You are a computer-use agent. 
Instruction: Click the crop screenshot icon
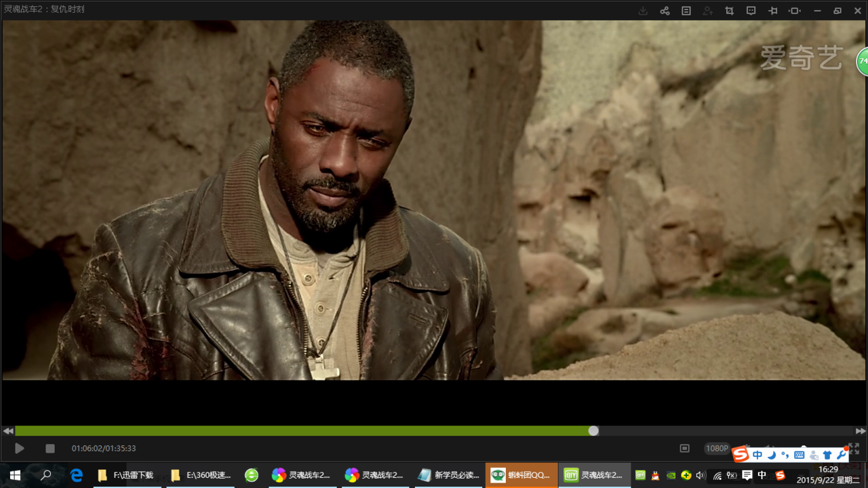[730, 11]
